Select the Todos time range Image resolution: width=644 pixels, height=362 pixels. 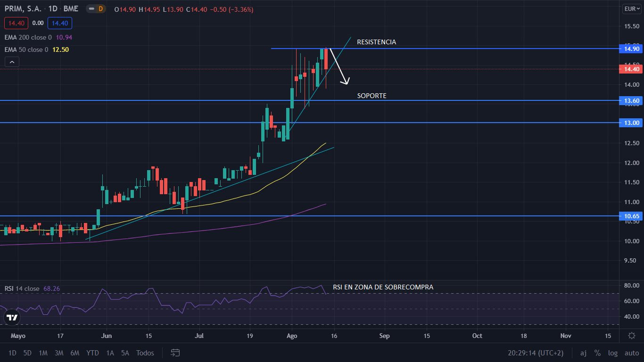(145, 353)
